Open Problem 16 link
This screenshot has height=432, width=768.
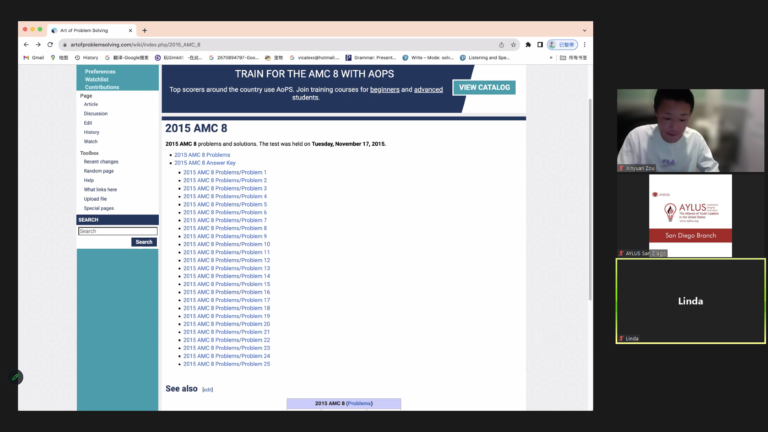[226, 292]
